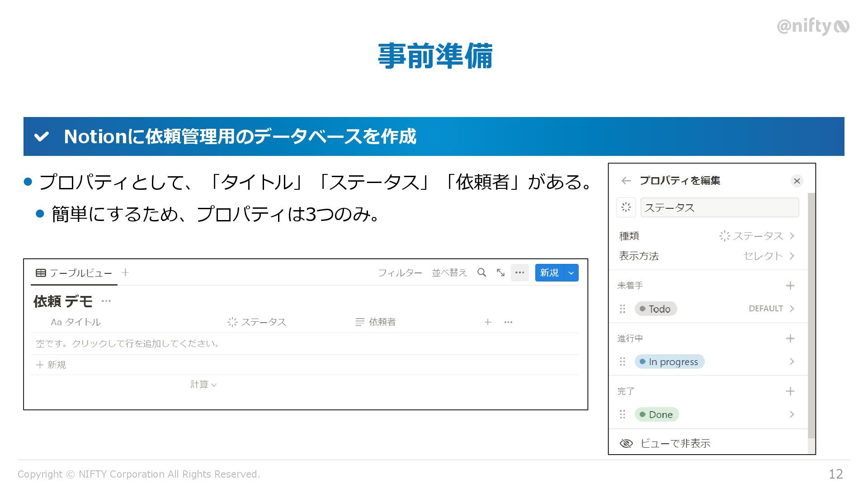Select the テーブルビュー tab
This screenshot has height=488, width=868.
click(74, 273)
